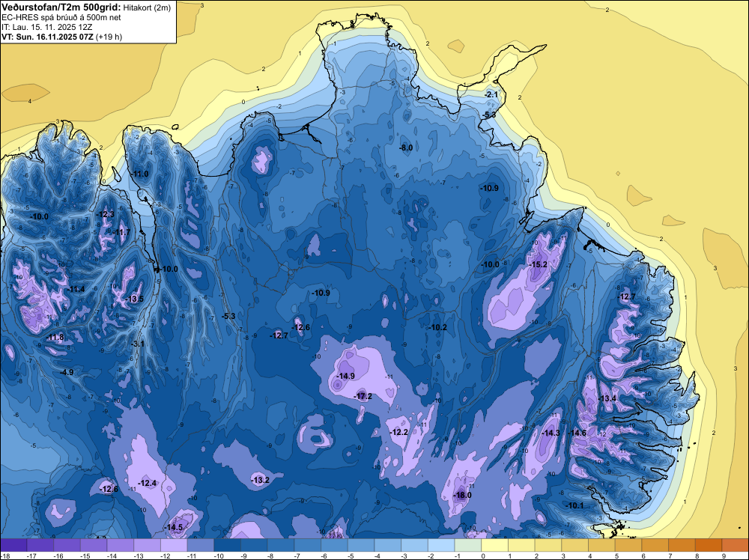
Task: Click the -3.1 temperature label
Action: tap(138, 344)
